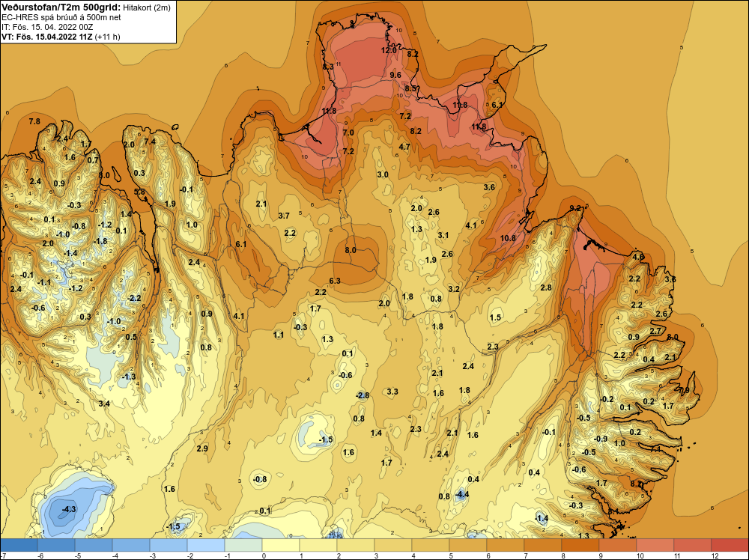Click the '6.3' temperature reading
The image size is (749, 560).
click(335, 281)
